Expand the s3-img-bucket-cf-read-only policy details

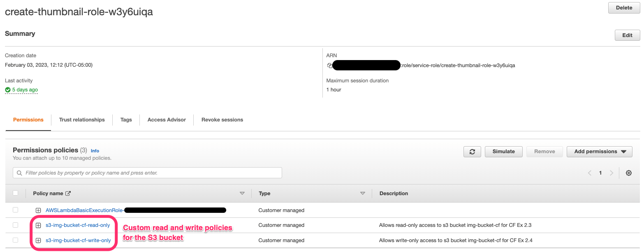coord(38,225)
